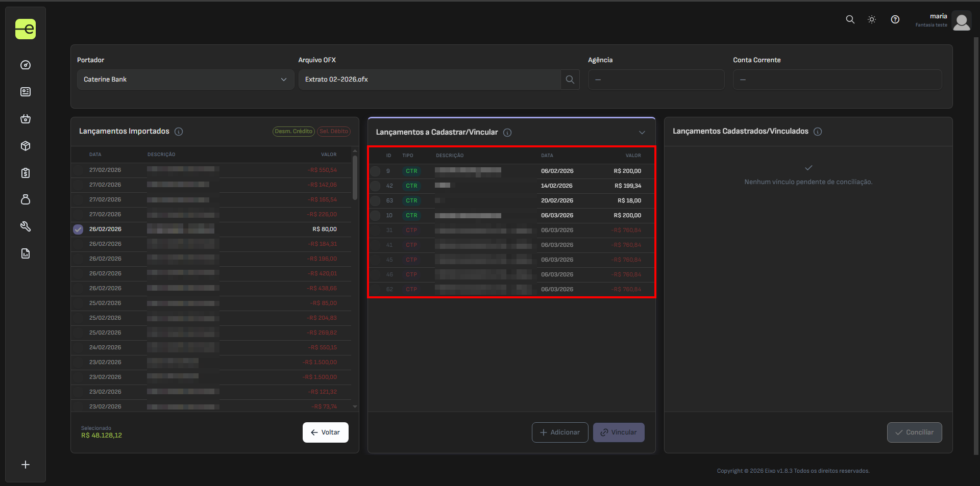Check the 25/02/2026 -R$ 85,00 entry
Viewport: 980px width, 486px height.
coord(78,303)
